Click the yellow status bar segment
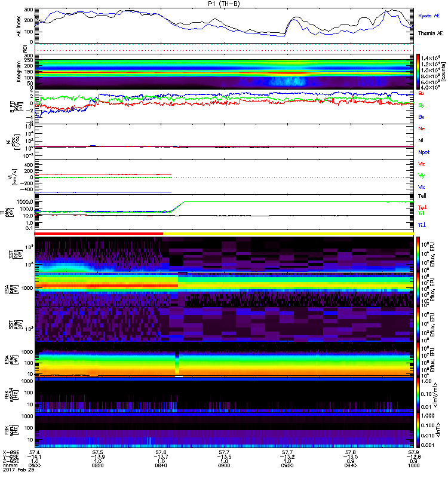 point(288,234)
